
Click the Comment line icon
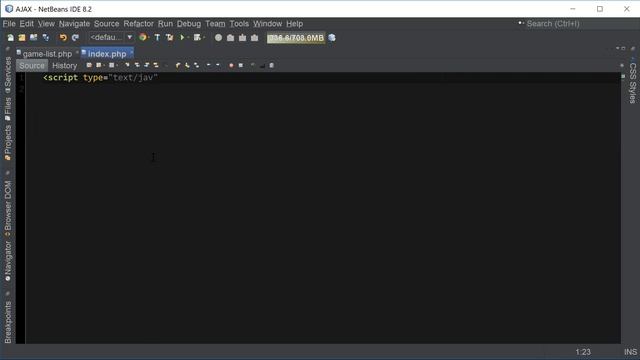point(253,65)
